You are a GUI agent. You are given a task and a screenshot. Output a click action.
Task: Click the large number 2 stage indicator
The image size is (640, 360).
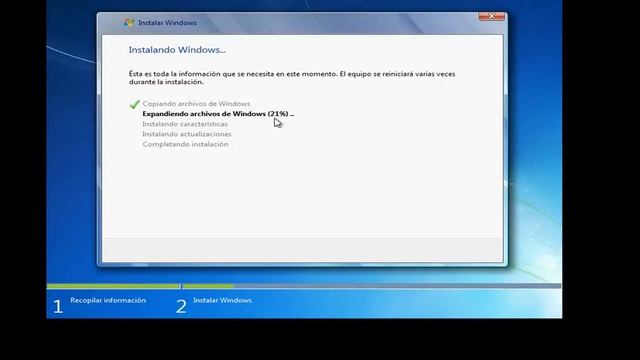pos(181,307)
